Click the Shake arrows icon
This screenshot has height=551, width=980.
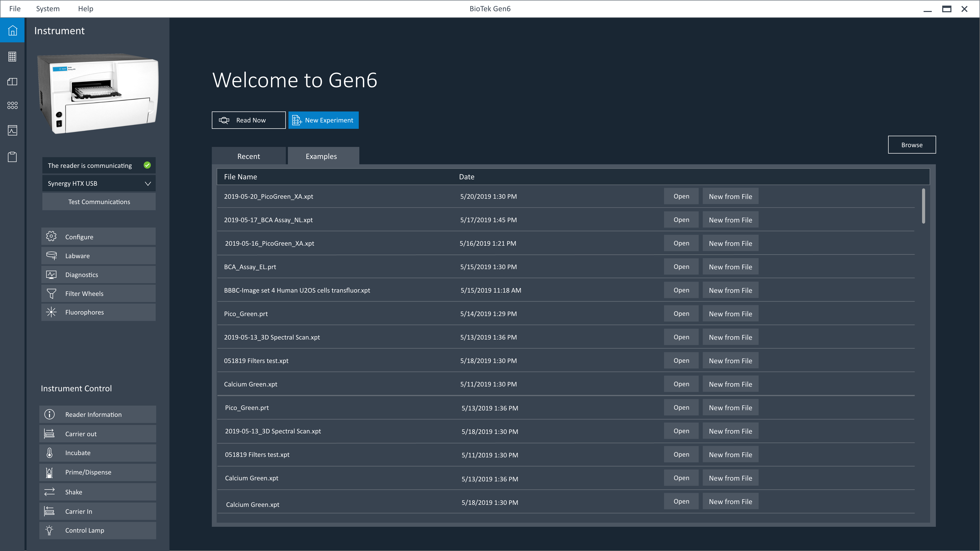[50, 492]
